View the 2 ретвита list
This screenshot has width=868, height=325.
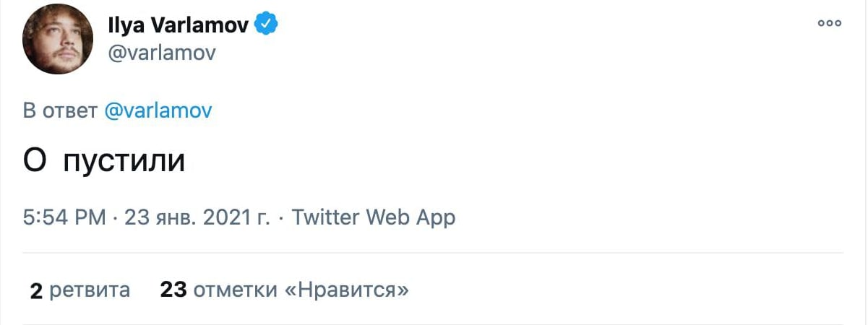point(80,290)
